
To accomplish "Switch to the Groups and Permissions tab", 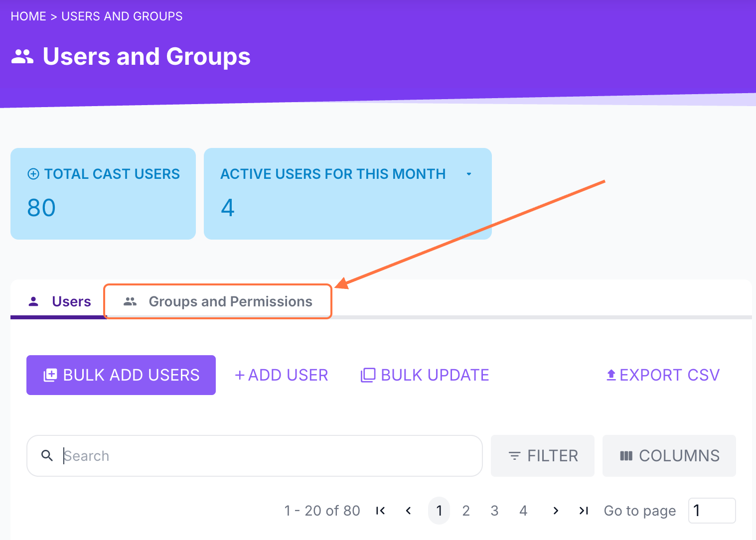I will (x=218, y=301).
